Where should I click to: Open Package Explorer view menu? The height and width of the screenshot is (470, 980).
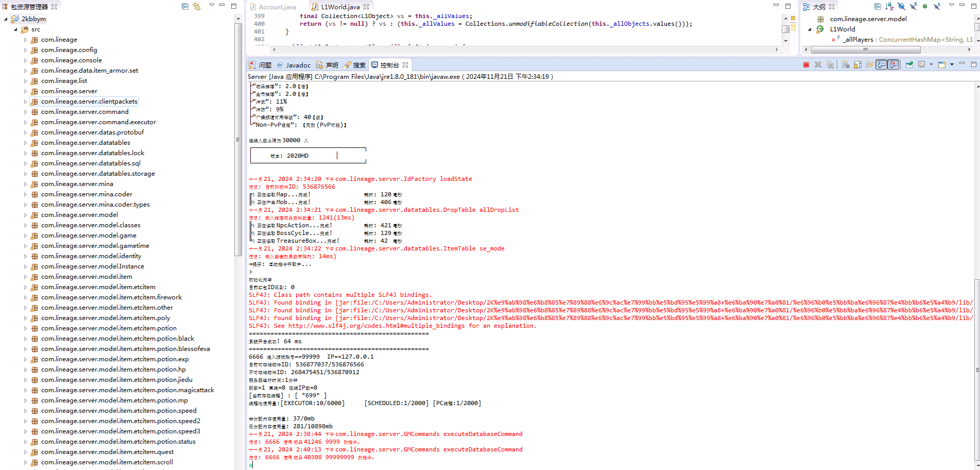click(x=211, y=5)
